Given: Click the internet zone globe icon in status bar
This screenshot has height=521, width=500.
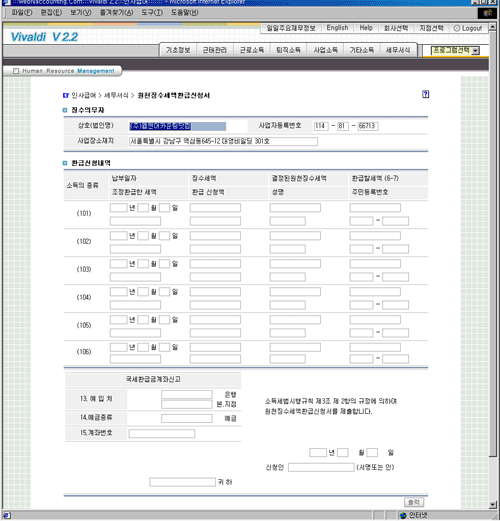Looking at the screenshot, I should 403,516.
